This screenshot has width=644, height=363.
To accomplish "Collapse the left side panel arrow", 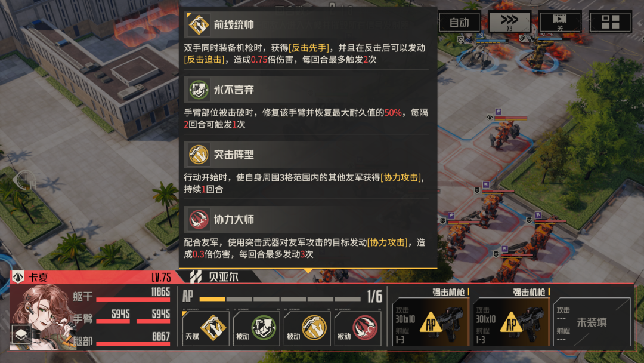I will click(24, 181).
